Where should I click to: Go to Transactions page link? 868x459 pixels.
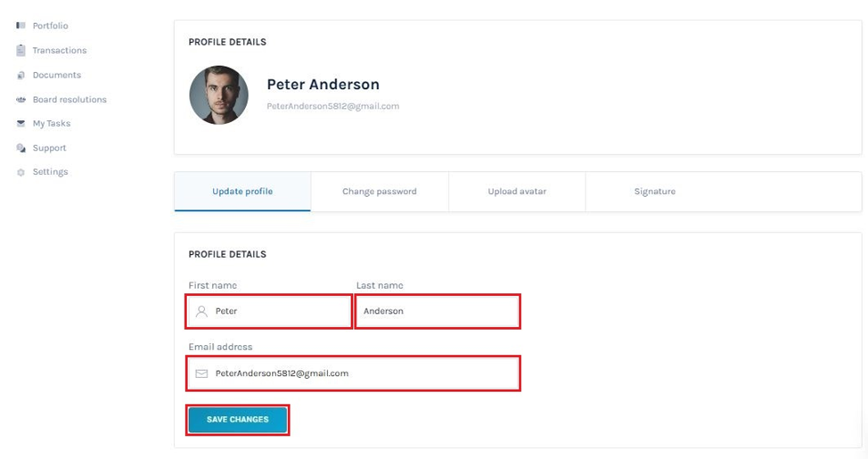tap(59, 51)
